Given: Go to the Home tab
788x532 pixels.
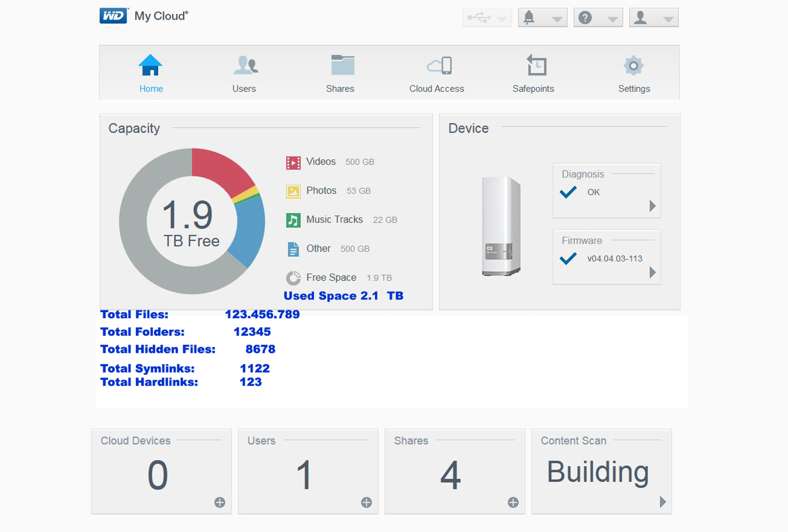Looking at the screenshot, I should [x=151, y=73].
